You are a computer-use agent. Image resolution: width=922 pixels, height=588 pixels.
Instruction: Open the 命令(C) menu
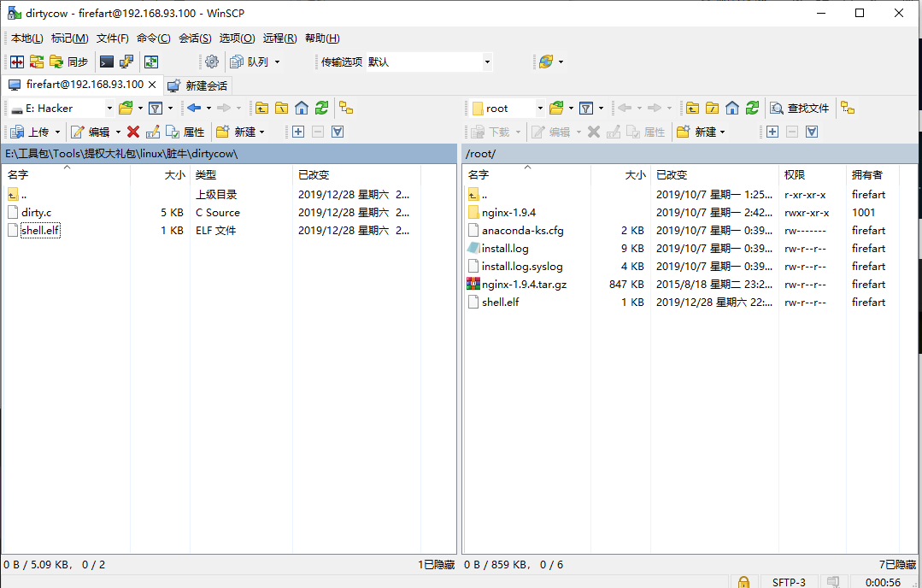tap(154, 38)
